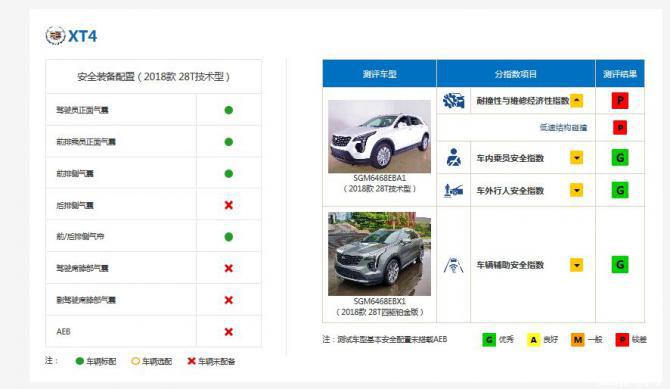Viewport: 670px width, 389px height.
Task: Click the 分指数项目 column header
Action: click(515, 74)
